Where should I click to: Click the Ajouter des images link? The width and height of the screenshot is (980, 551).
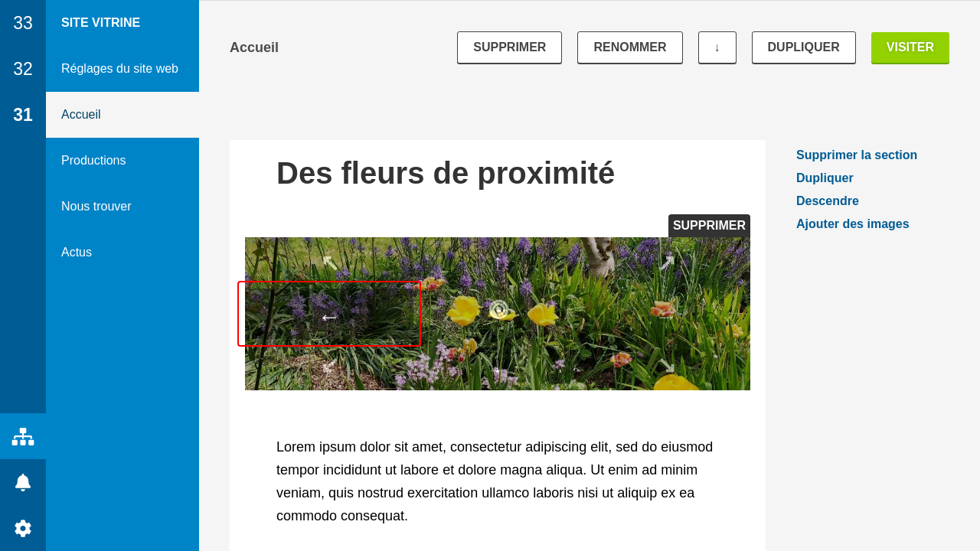pyautogui.click(x=852, y=224)
